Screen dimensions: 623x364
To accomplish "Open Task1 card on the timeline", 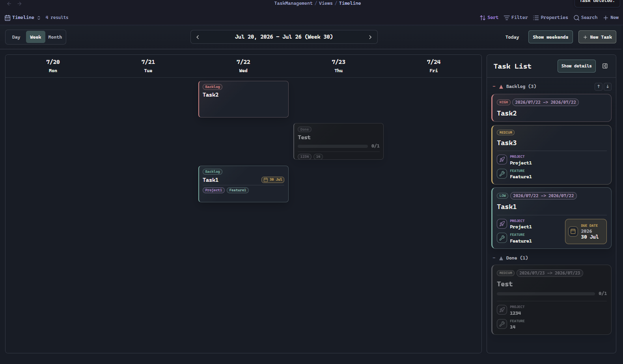I will click(244, 184).
